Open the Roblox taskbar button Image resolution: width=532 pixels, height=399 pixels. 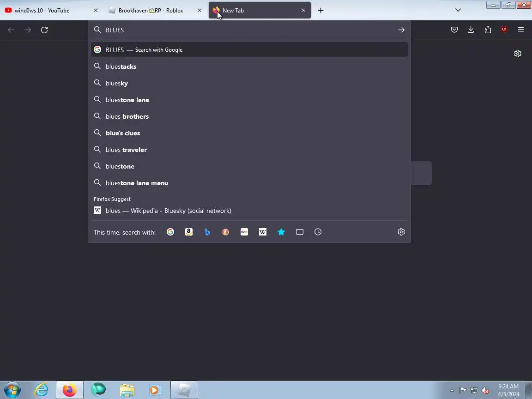coord(184,390)
